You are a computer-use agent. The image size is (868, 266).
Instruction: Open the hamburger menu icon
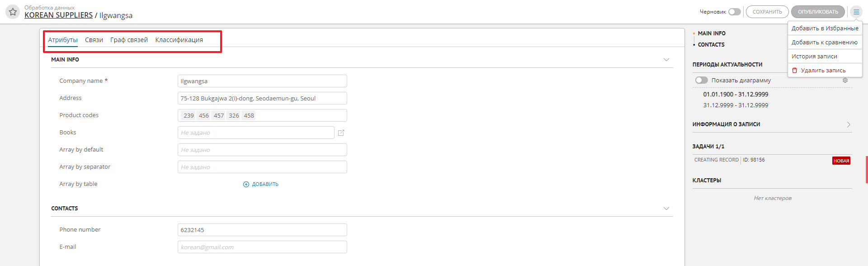tap(856, 12)
